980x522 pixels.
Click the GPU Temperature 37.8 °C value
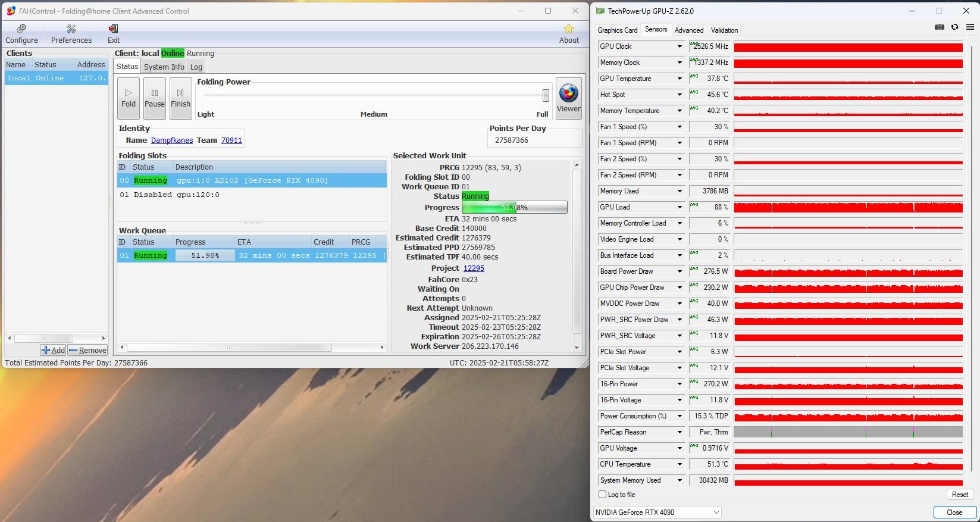(x=710, y=79)
